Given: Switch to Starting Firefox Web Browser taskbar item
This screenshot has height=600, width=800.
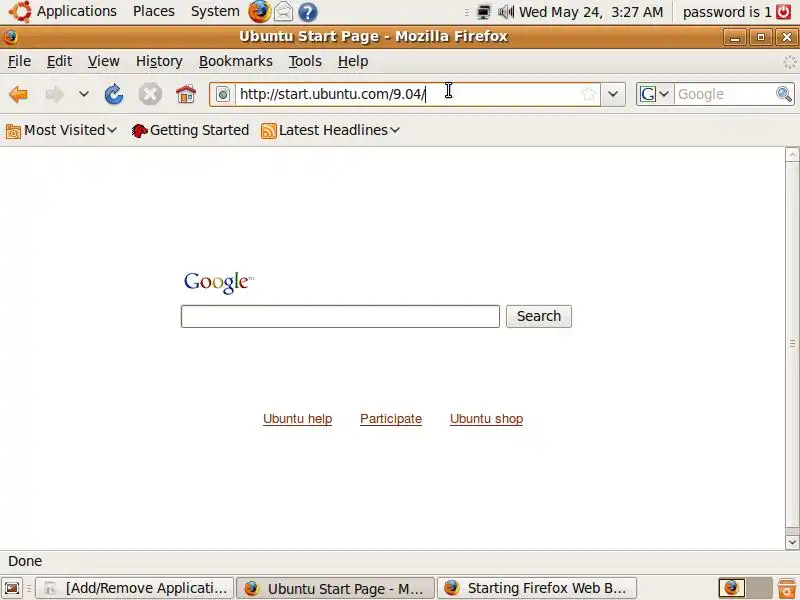Looking at the screenshot, I should (x=537, y=588).
